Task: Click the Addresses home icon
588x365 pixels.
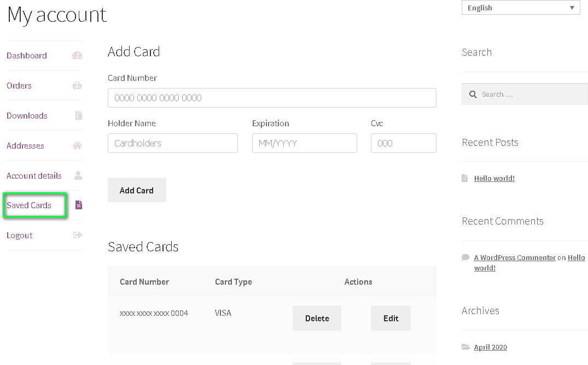Action: tap(77, 145)
